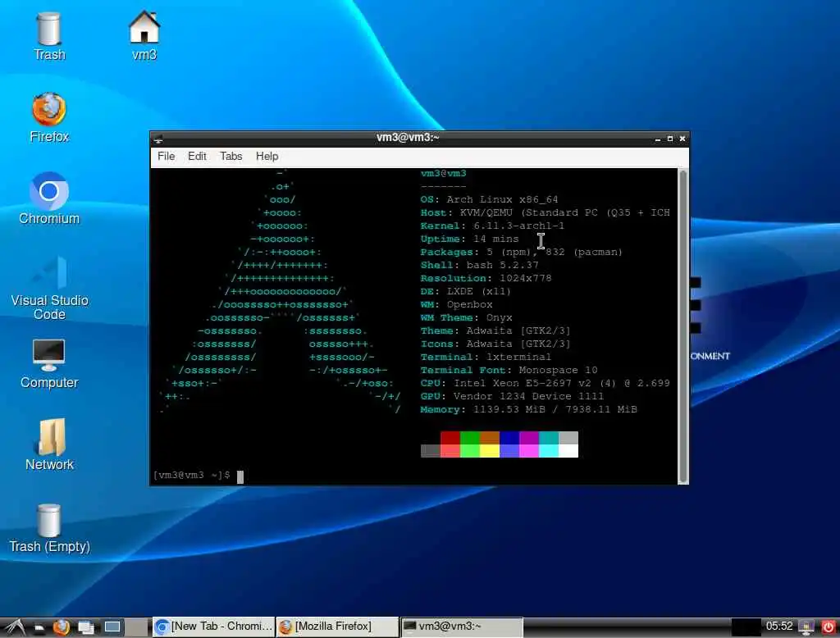
Task: Click the terminal prompt cursor
Action: point(240,476)
